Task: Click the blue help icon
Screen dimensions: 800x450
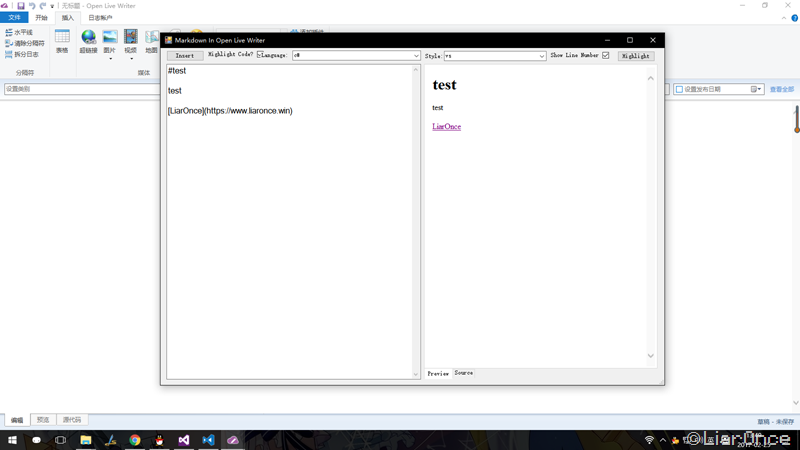Action: 794,18
